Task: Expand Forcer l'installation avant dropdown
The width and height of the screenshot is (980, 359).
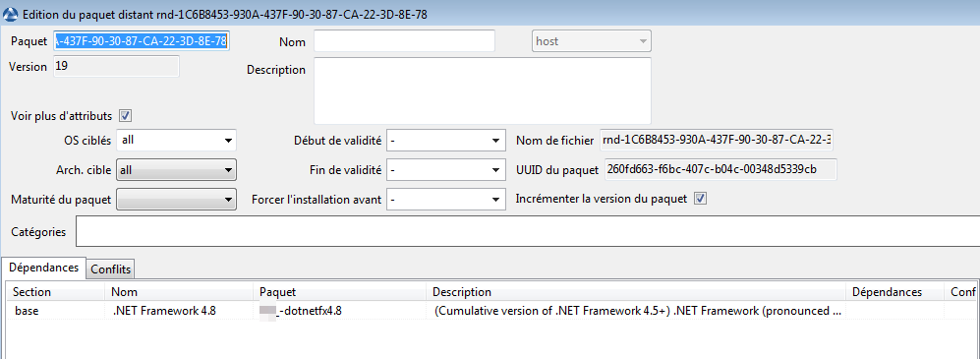Action: [446, 200]
